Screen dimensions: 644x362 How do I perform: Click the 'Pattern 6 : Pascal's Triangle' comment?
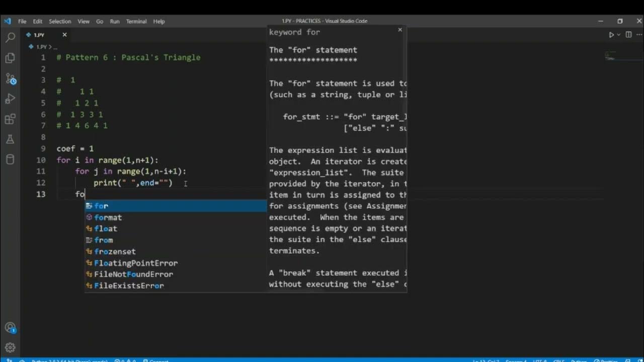tap(128, 57)
